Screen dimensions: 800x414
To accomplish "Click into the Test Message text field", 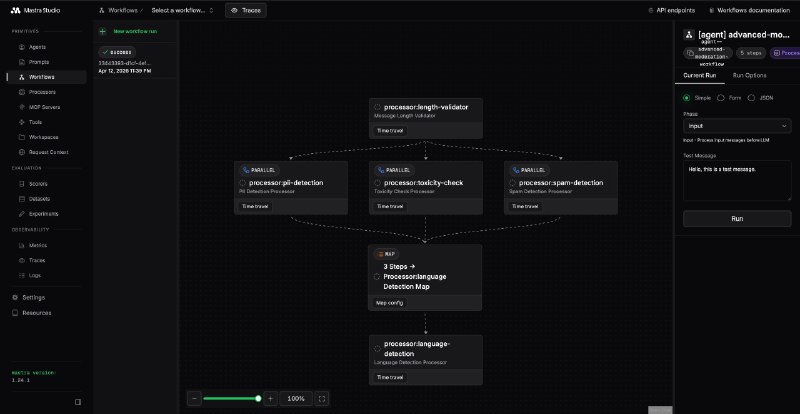I will pos(737,180).
